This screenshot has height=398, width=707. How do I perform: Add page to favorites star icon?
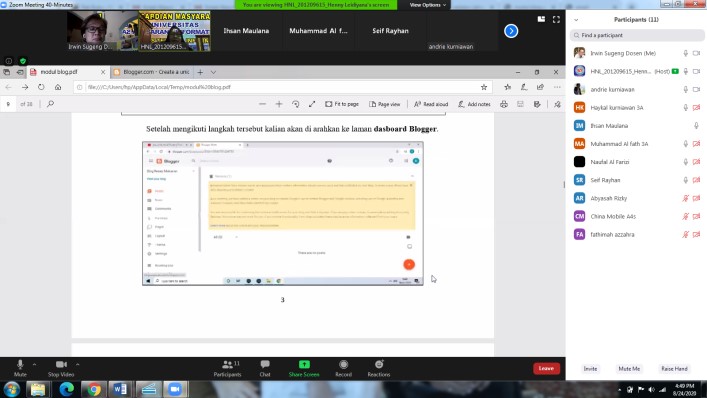point(484,87)
